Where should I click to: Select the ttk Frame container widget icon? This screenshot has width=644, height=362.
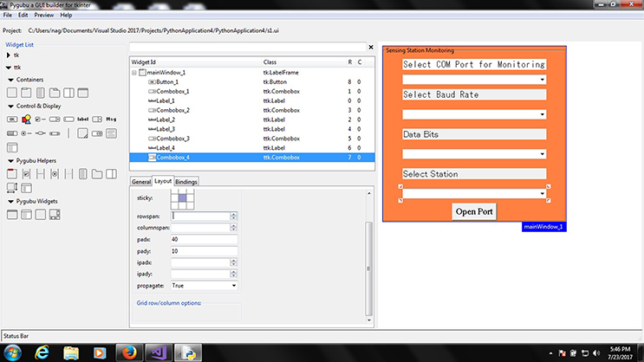[12, 93]
